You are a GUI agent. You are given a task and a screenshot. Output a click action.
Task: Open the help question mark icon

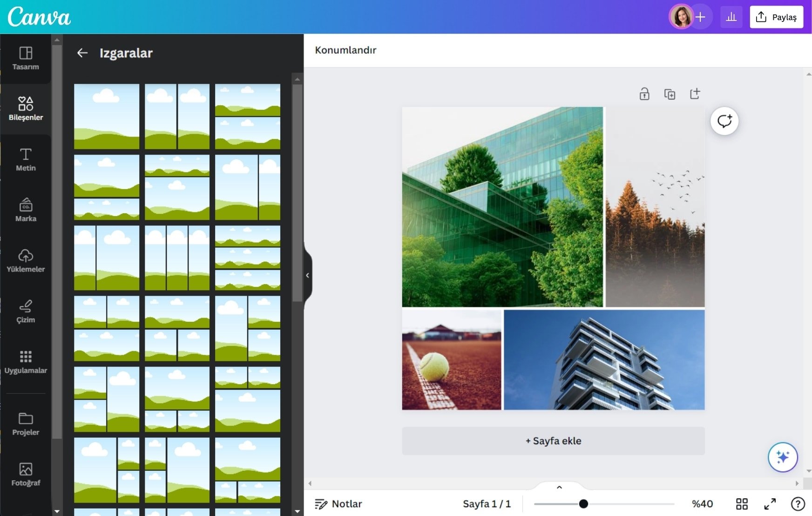[x=798, y=504]
